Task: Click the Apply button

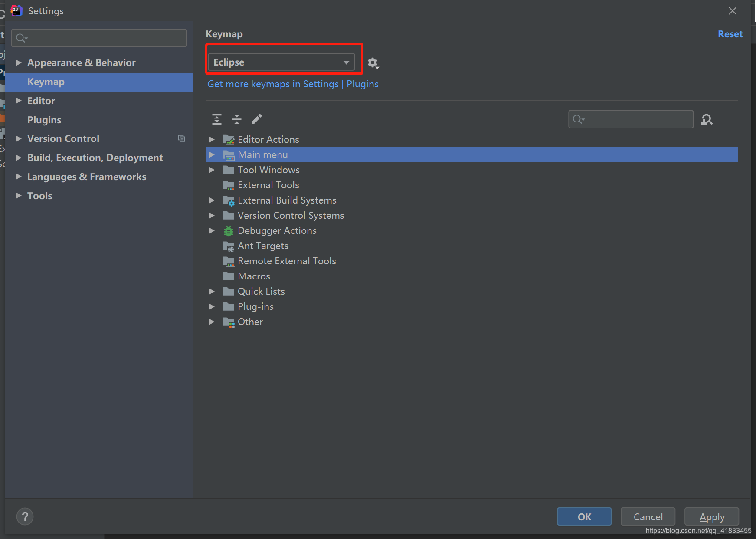Action: [x=712, y=516]
